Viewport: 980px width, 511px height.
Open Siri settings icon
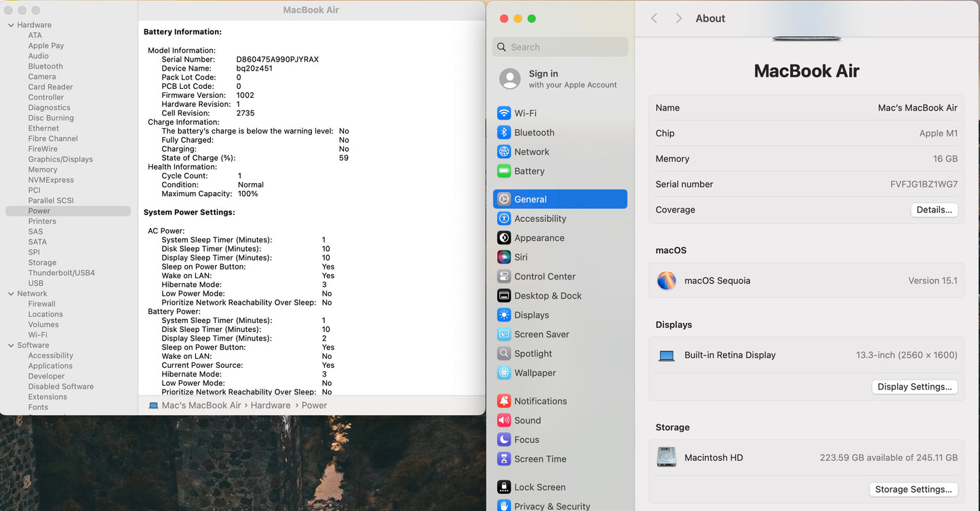504,257
